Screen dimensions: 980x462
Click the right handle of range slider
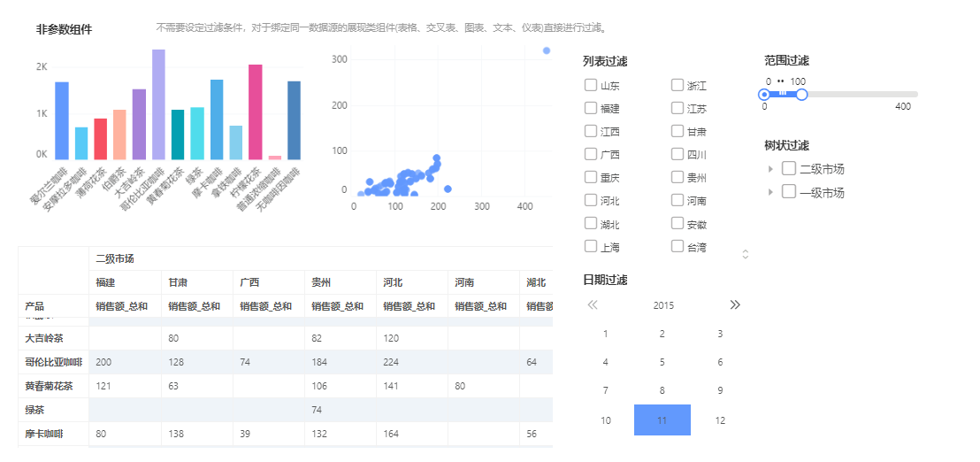801,95
